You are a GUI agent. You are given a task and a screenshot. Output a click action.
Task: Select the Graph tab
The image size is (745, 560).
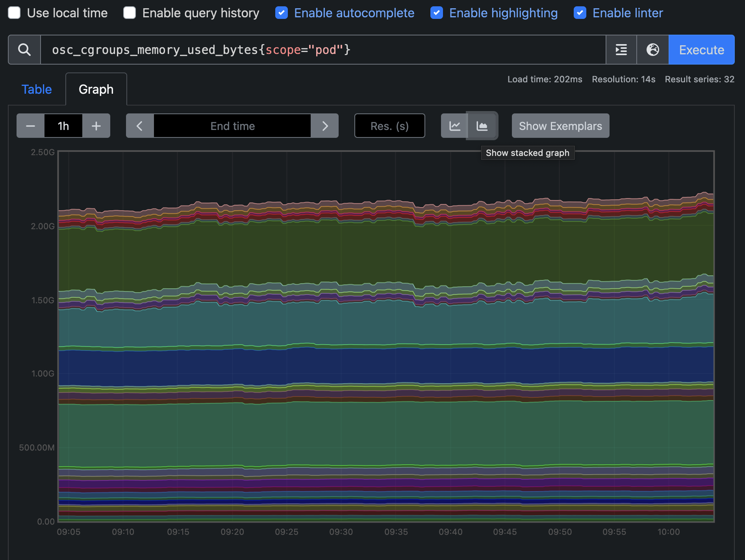tap(96, 89)
